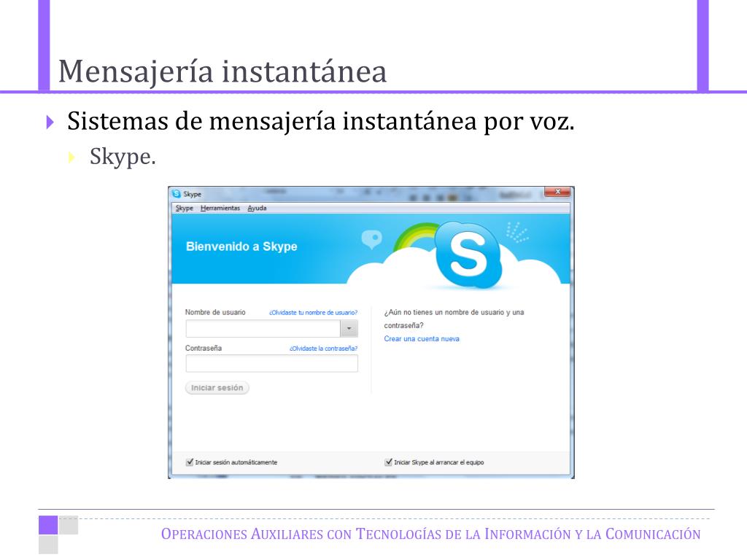Image resolution: width=747 pixels, height=560 pixels.
Task: Click the Sistemas de mensajería instantánea por voz line
Action: click(321, 121)
